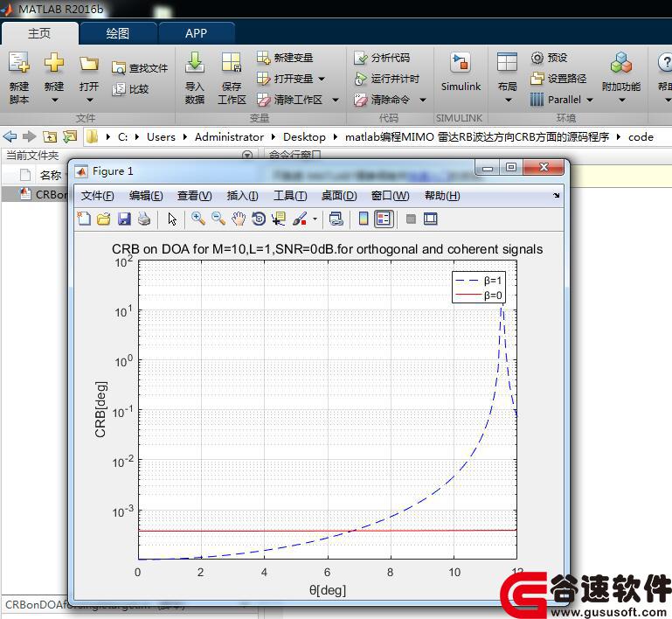This screenshot has width=672, height=619.
Task: Click the code folder in the path
Action: pos(641,136)
